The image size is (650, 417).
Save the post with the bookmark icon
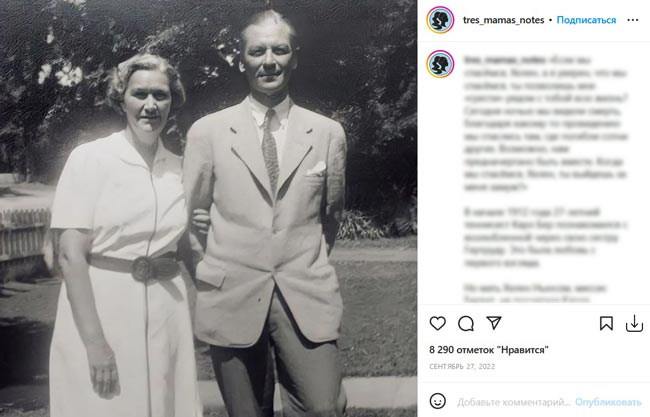click(606, 323)
